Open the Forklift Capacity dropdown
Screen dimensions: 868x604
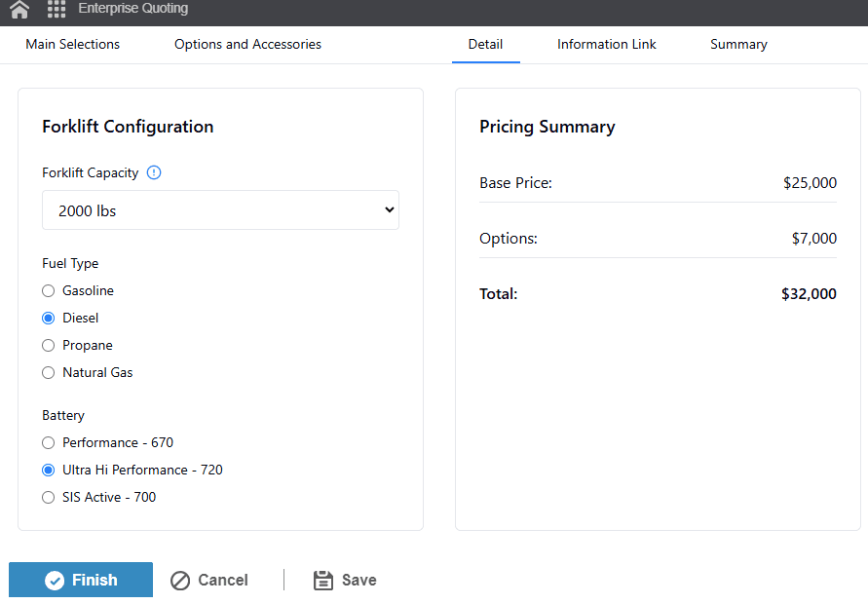click(x=220, y=209)
